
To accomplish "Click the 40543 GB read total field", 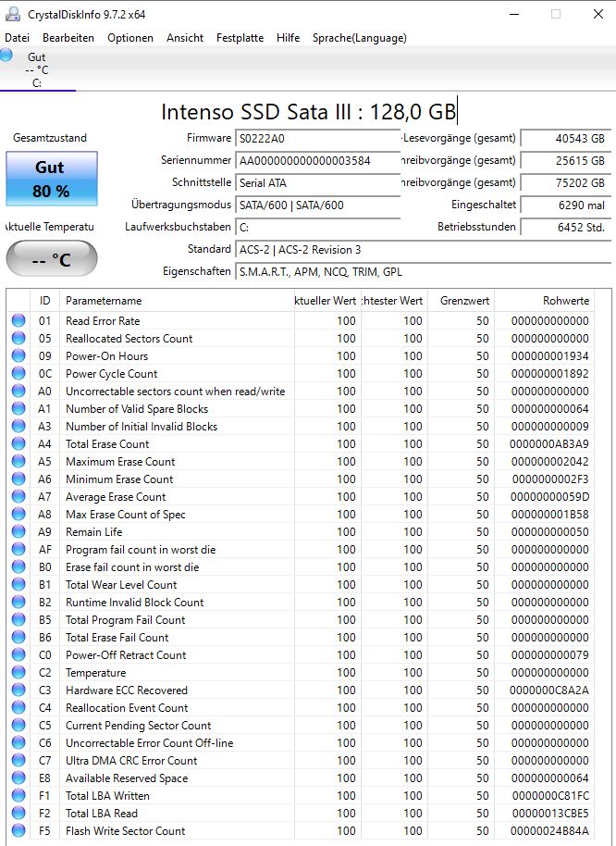I will (x=566, y=139).
